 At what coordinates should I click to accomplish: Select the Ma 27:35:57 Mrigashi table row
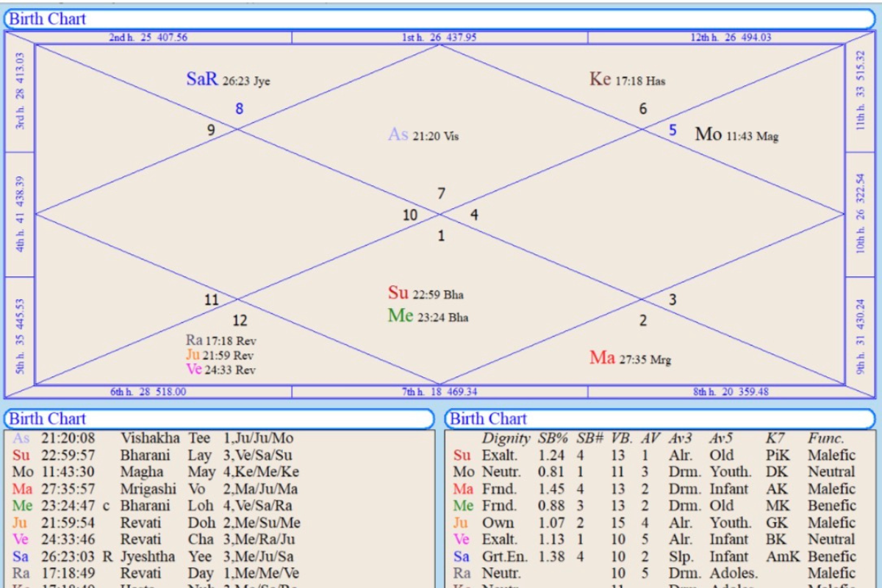tap(219, 489)
